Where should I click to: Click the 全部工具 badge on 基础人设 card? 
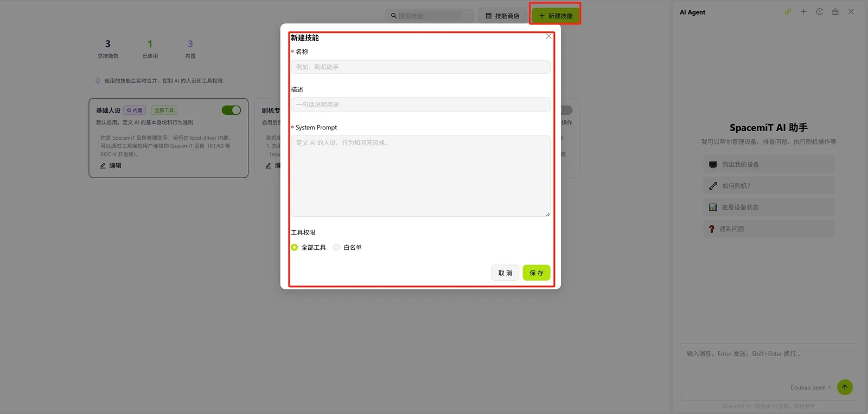tap(164, 111)
